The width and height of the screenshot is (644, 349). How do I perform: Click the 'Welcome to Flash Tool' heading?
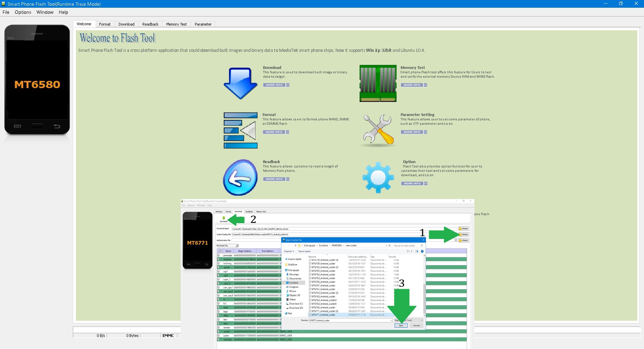(x=118, y=38)
